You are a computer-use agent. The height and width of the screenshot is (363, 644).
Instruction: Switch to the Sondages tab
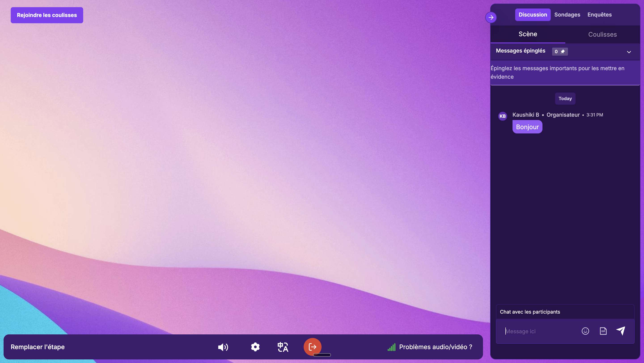(567, 15)
